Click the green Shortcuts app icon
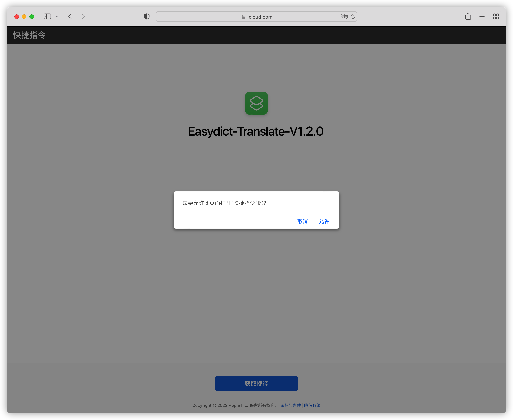This screenshot has height=420, width=513. [256, 103]
